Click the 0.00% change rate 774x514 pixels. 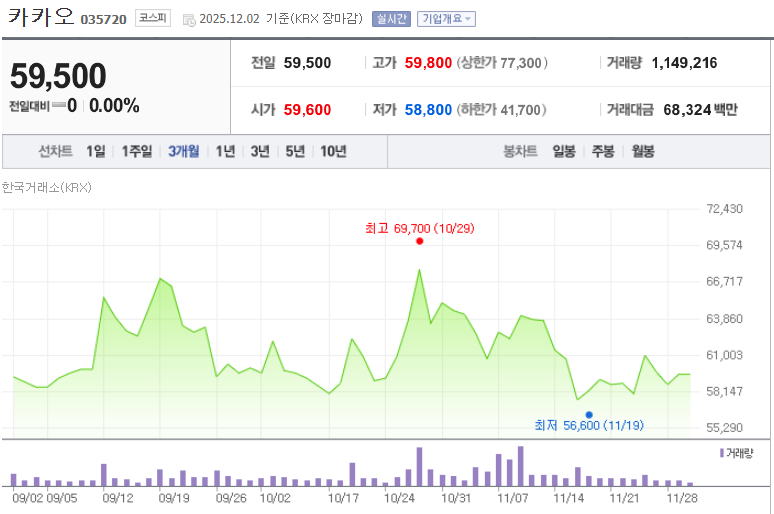point(114,106)
